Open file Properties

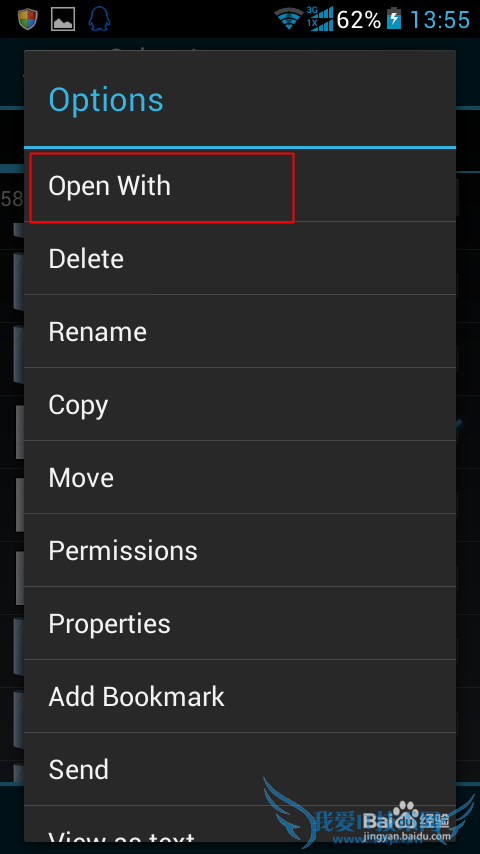click(240, 623)
